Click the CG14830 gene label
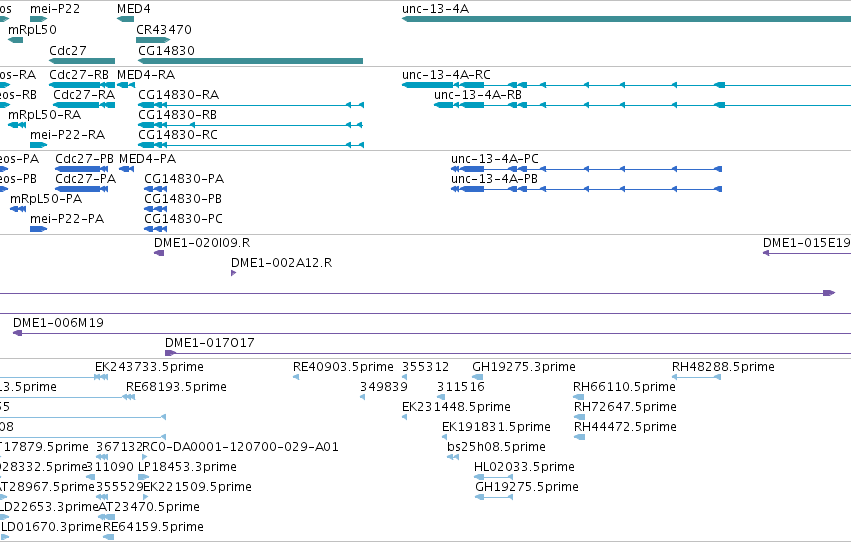The width and height of the screenshot is (851, 542). pos(166,50)
